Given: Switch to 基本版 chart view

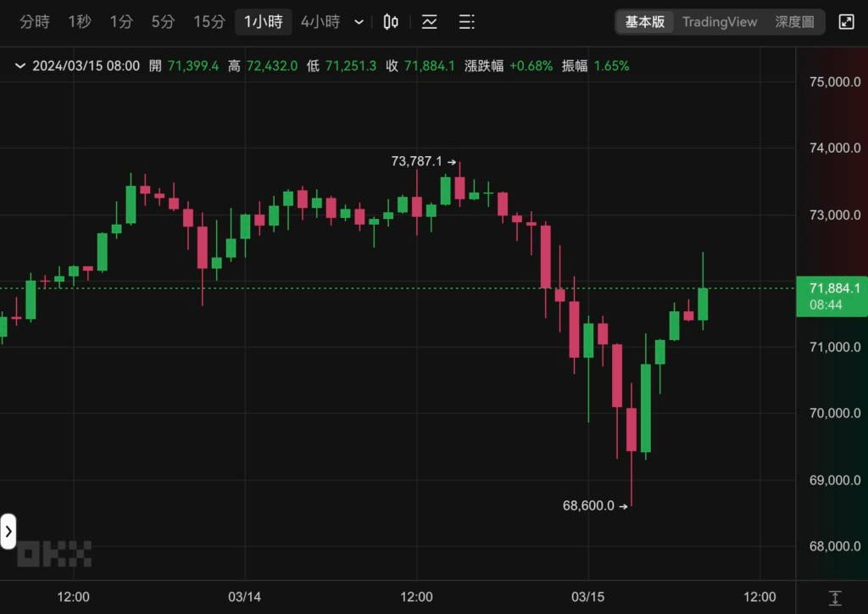Looking at the screenshot, I should [x=645, y=22].
